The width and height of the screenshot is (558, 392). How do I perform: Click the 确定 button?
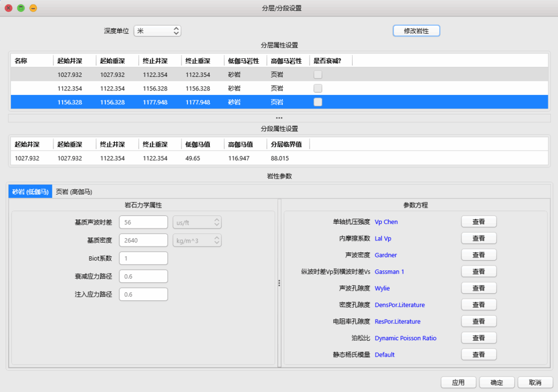(x=497, y=382)
